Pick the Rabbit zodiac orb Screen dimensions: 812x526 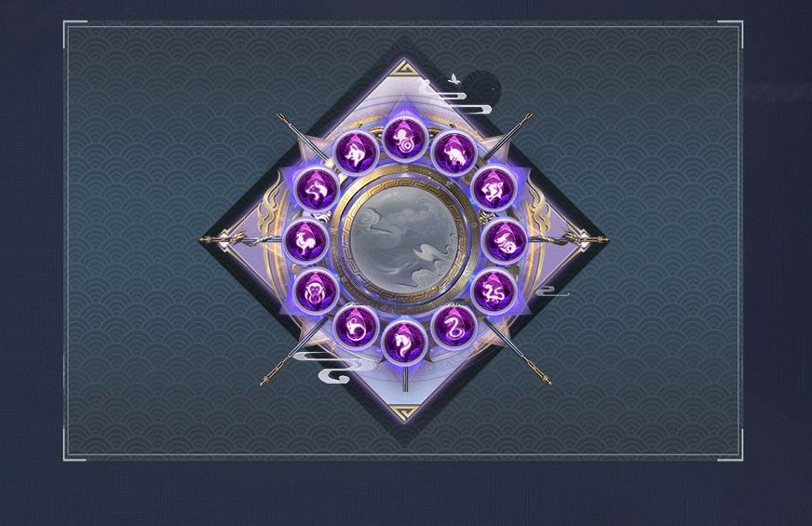click(x=505, y=241)
